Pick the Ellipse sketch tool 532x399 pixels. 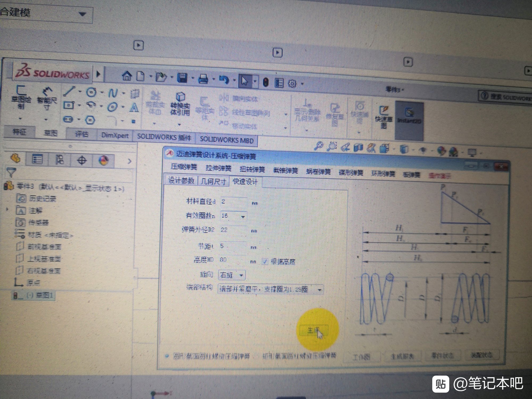pos(113,107)
